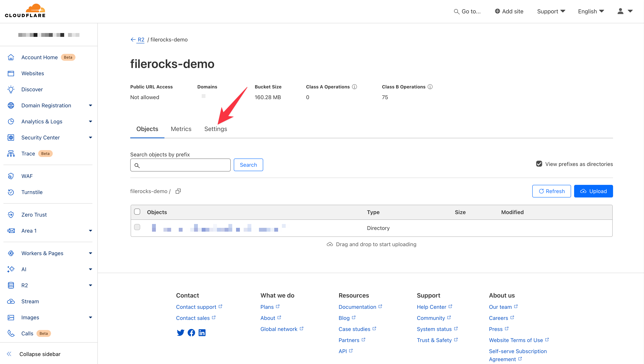This screenshot has height=364, width=644.
Task: Expand AI submenu arrow
Action: click(x=90, y=269)
